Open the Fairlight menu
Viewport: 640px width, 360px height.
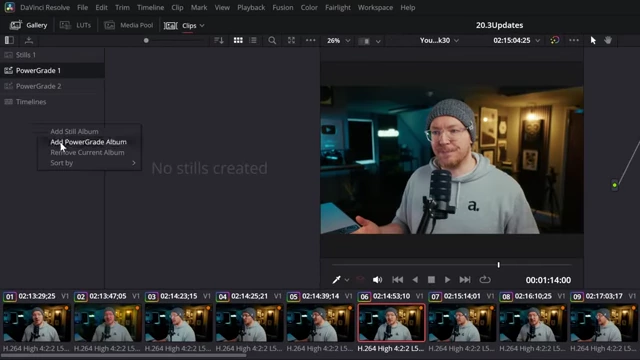click(x=338, y=7)
